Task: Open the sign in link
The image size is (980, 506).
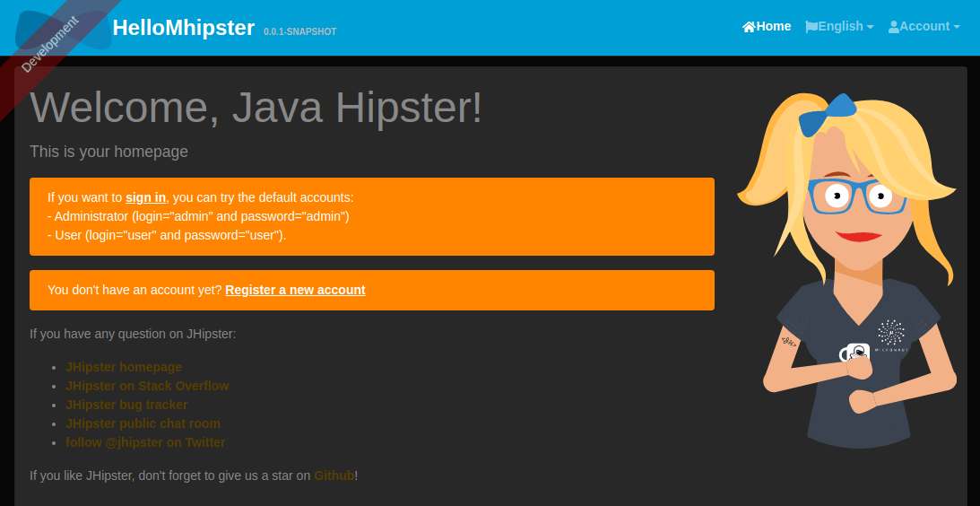Action: 145,197
